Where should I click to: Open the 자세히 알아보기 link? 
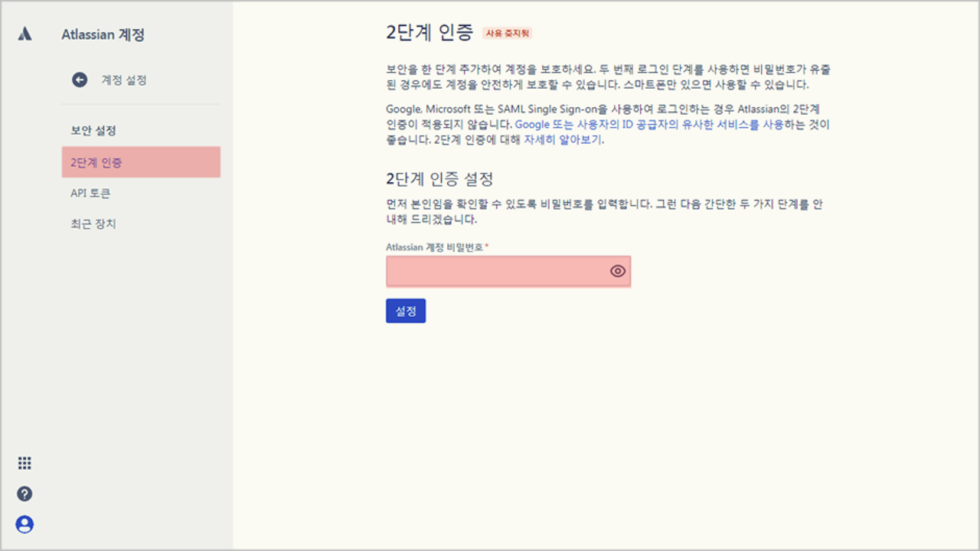(563, 140)
